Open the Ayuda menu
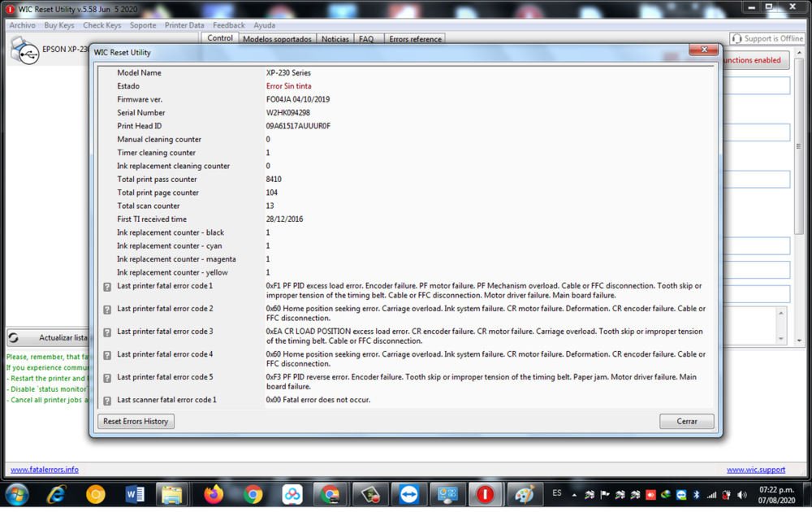 pos(265,24)
